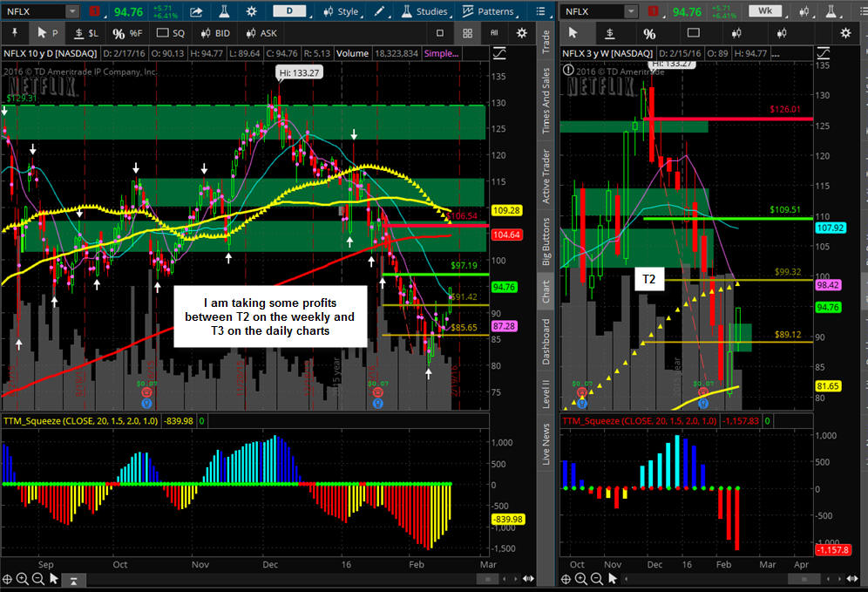Click right chart crosshair pan icon
868x592 pixels.
[566, 579]
